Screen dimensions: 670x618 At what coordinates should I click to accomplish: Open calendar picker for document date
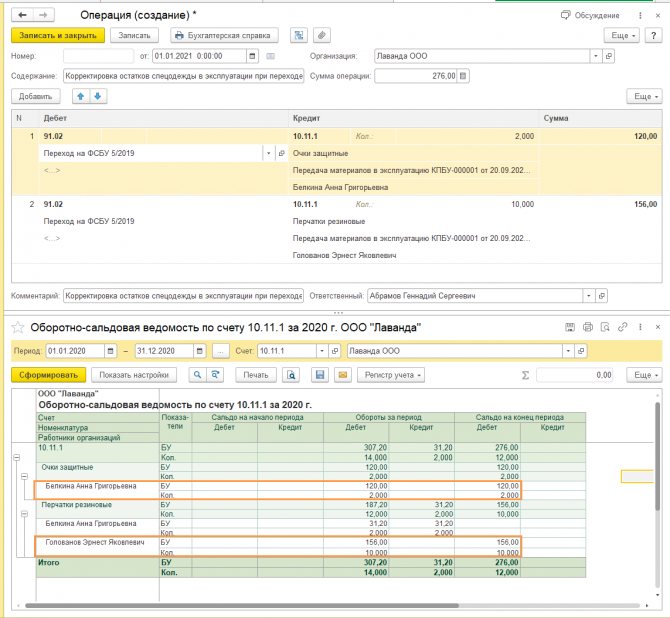click(x=251, y=56)
